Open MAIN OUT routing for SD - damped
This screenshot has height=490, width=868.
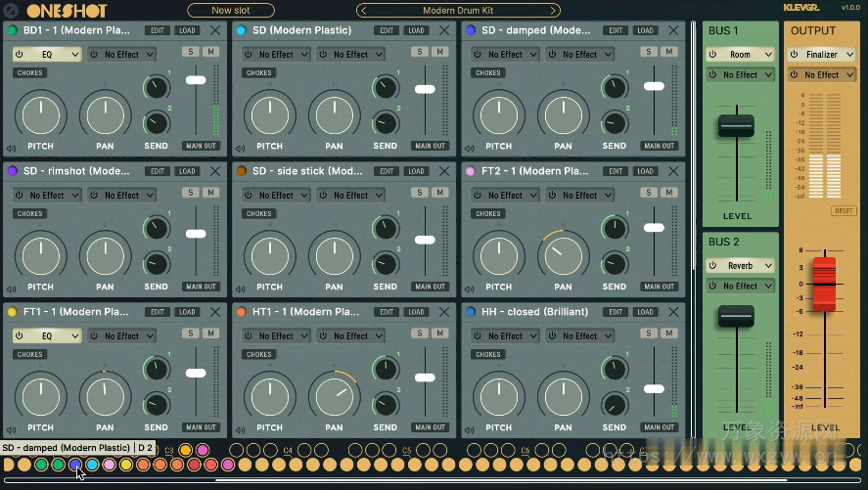tap(659, 146)
